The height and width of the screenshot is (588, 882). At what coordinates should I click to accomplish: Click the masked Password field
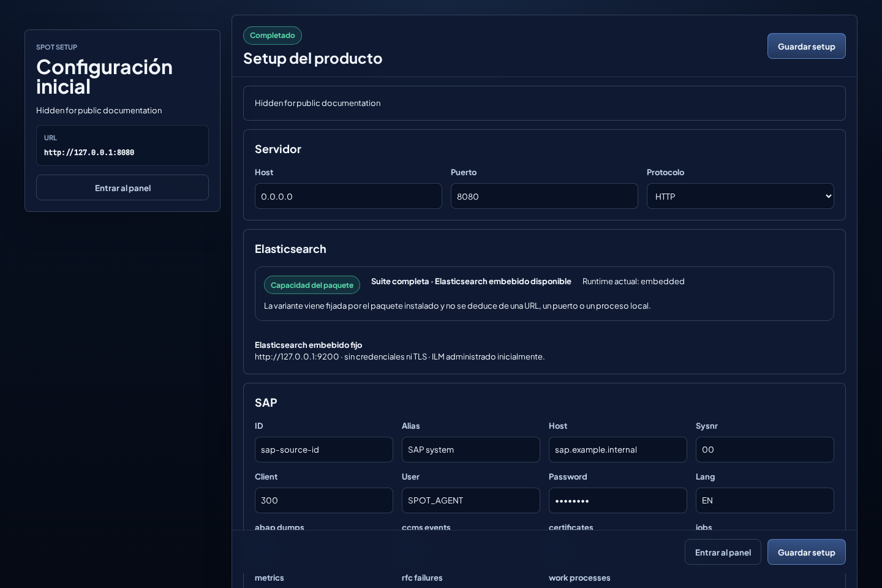(x=617, y=500)
